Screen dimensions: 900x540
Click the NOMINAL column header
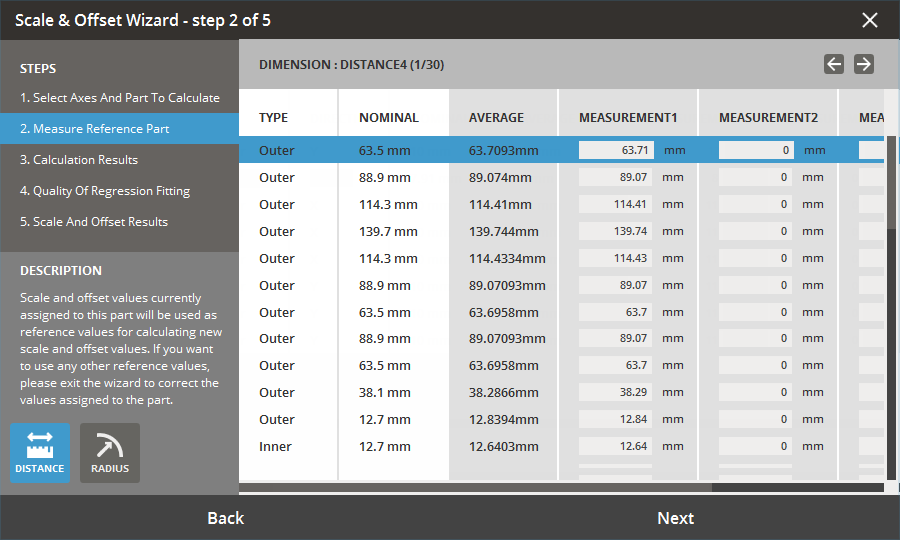tap(389, 118)
